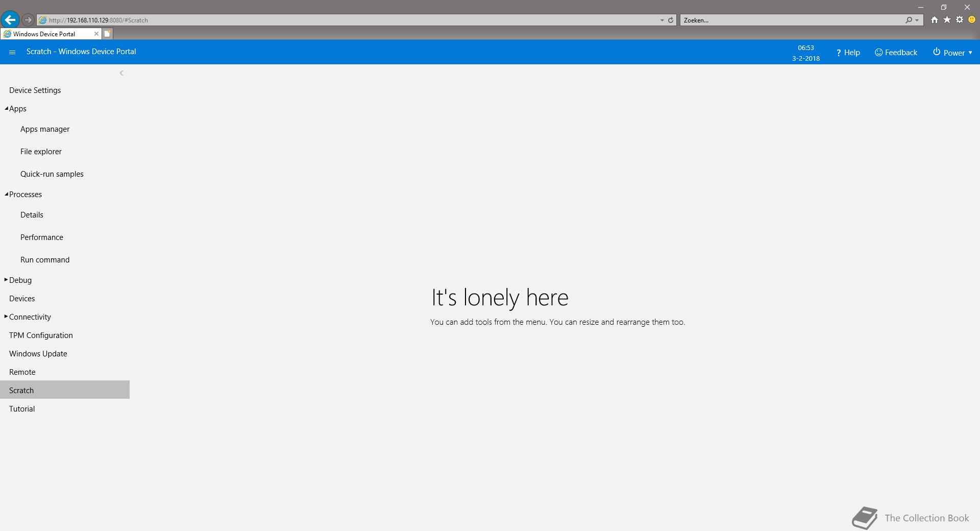
Task: Expand the Connectivity tree section
Action: point(6,317)
